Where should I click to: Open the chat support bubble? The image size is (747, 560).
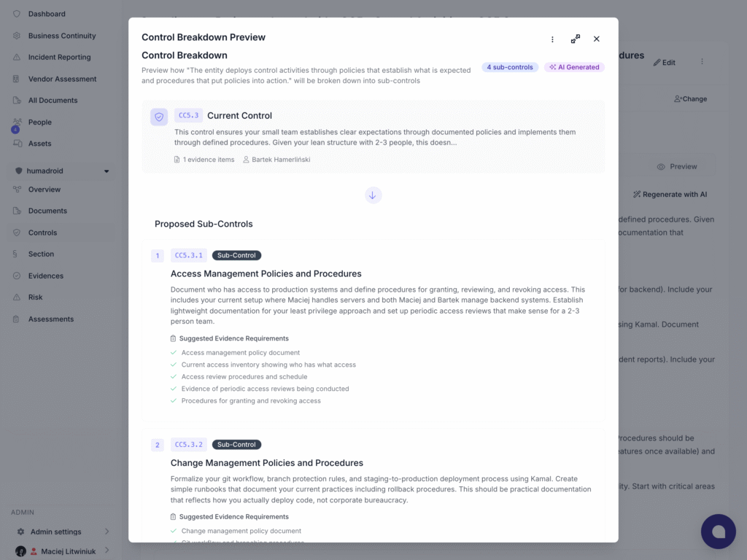(x=718, y=532)
